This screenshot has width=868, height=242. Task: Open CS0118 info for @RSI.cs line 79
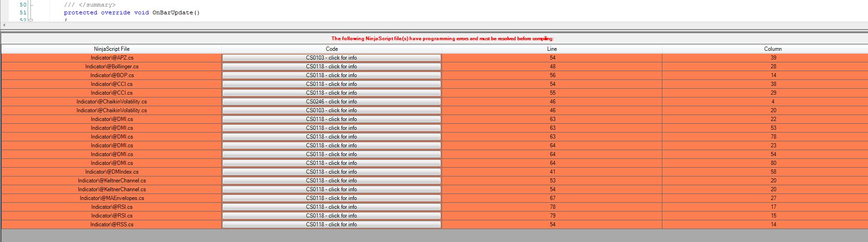pyautogui.click(x=331, y=216)
